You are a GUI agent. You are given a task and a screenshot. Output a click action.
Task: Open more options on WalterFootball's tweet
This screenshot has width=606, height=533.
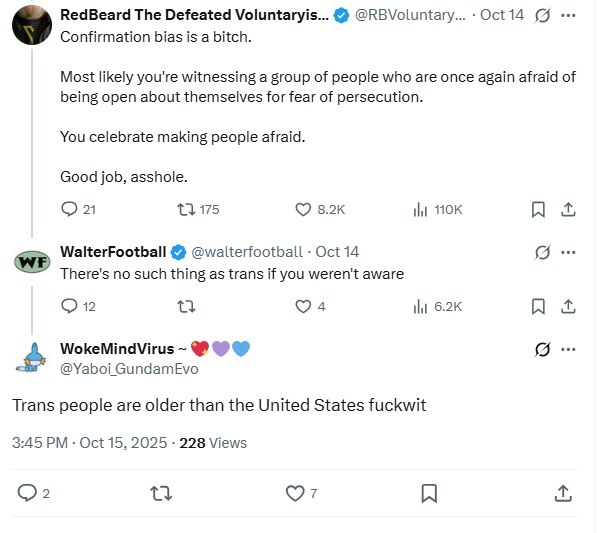569,252
